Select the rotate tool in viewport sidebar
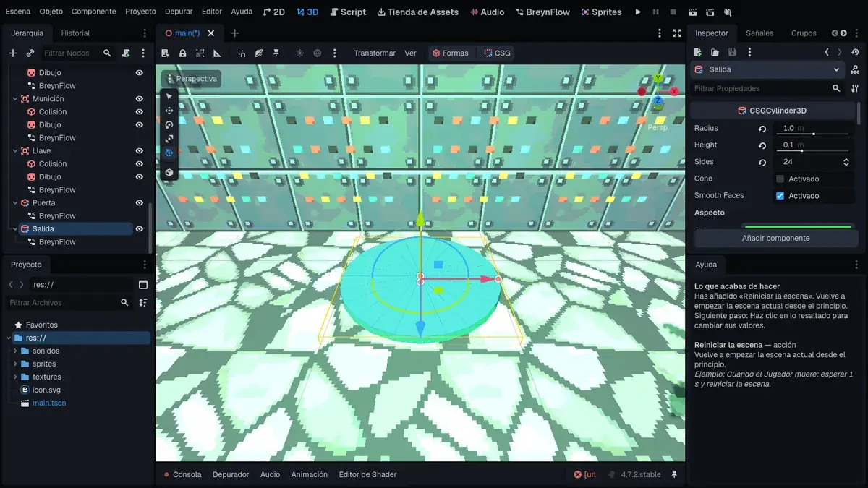This screenshot has width=868, height=488. [x=169, y=124]
